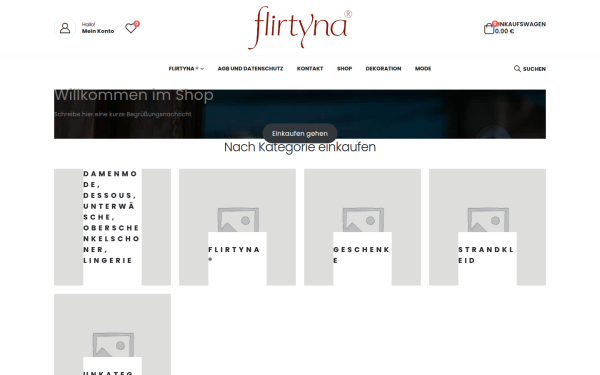Click the Strandkleid category label

click(x=486, y=255)
